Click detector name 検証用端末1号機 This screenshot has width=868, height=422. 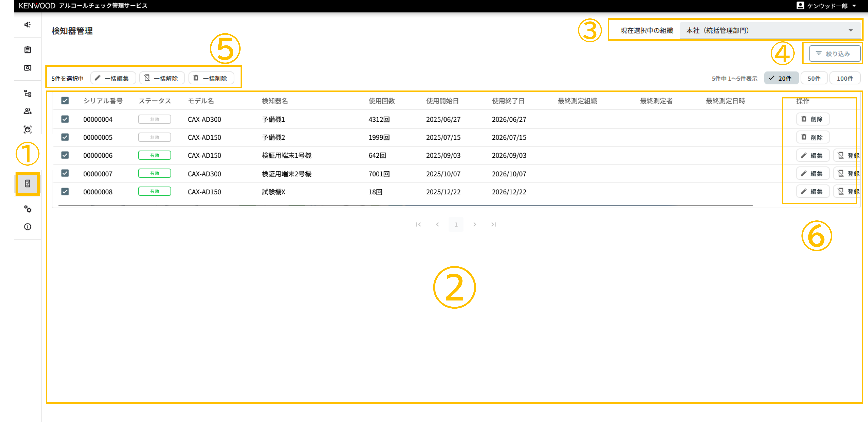286,155
